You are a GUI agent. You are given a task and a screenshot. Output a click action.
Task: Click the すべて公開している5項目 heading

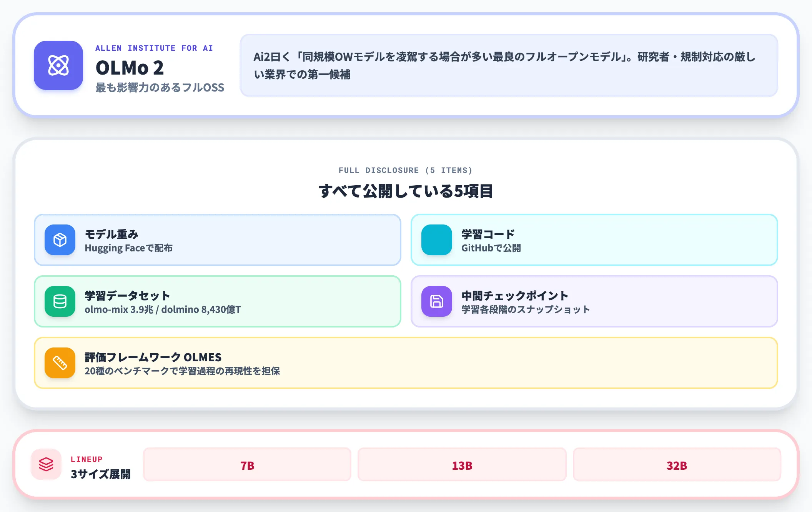[x=406, y=191]
